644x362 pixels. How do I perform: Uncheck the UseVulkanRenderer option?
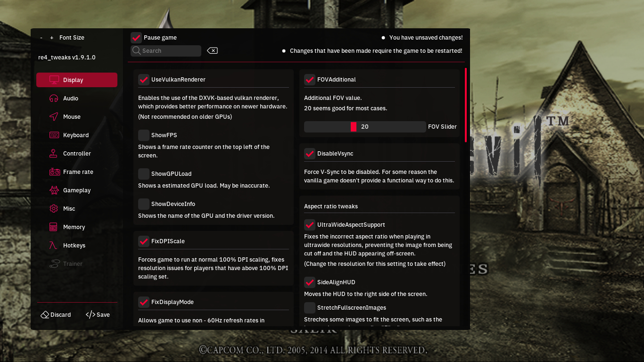click(x=144, y=79)
